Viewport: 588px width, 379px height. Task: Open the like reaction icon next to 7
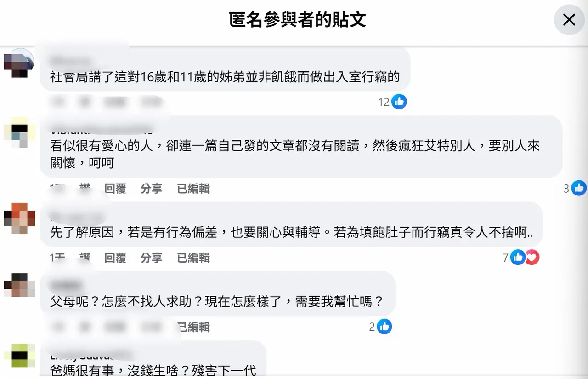point(518,258)
